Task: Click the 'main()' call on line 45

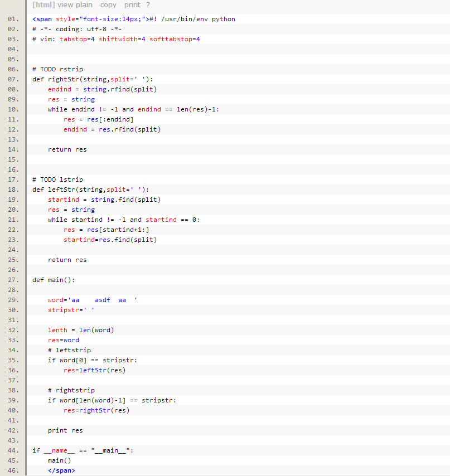Action: [x=59, y=460]
